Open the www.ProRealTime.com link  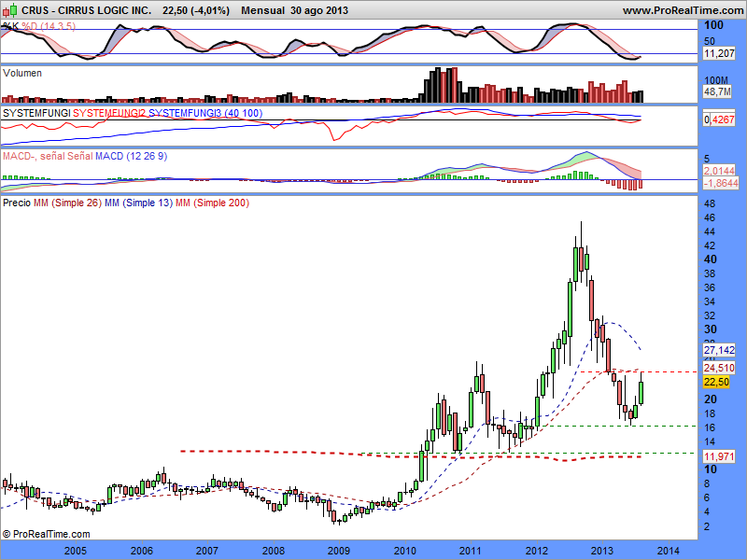[684, 10]
